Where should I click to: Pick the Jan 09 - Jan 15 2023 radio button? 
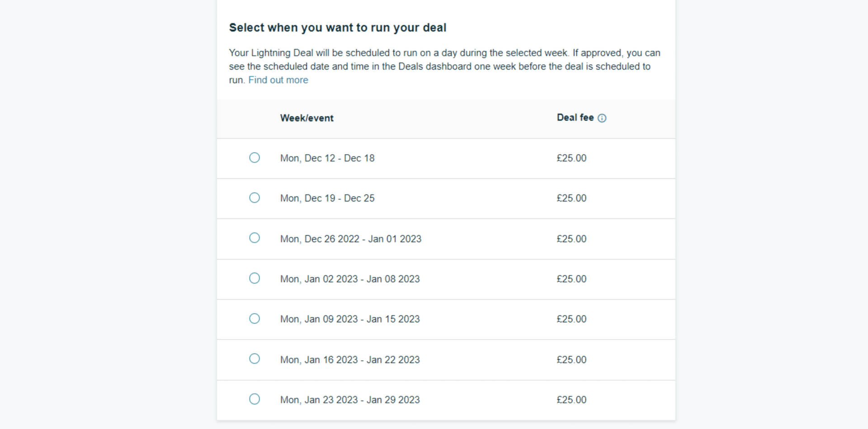click(x=255, y=319)
